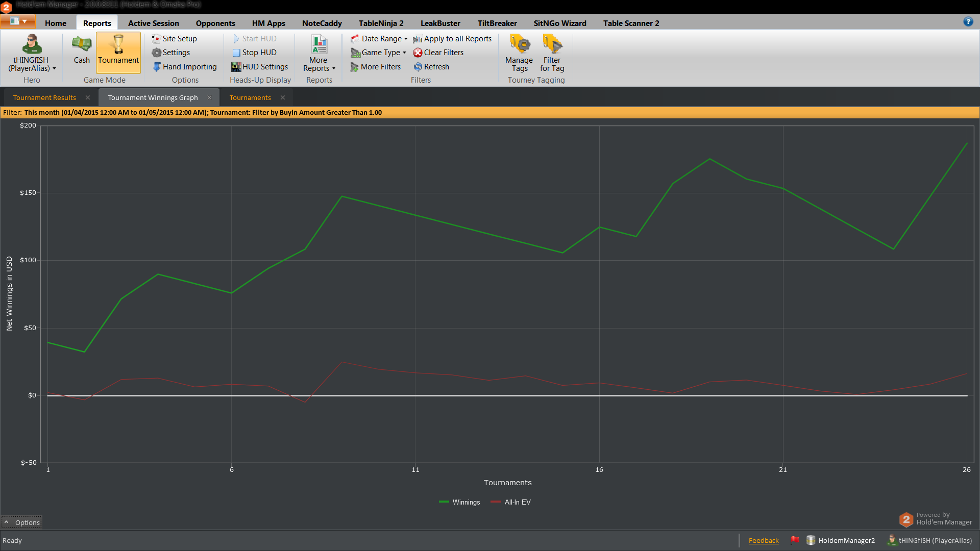Click the Holdem Manager logo in title bar

tap(6, 7)
